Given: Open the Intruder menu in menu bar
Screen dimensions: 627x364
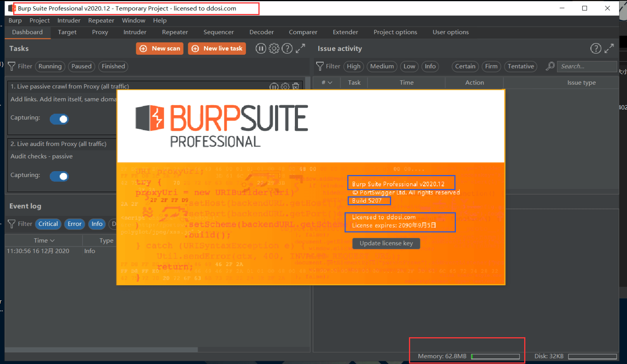Looking at the screenshot, I should pos(69,21).
